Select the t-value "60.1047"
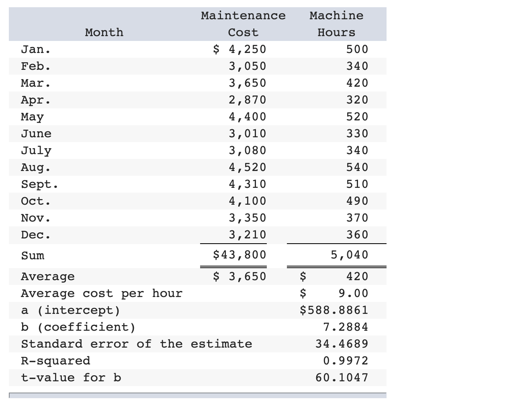Screen dimensions: 532x407 (x=342, y=378)
